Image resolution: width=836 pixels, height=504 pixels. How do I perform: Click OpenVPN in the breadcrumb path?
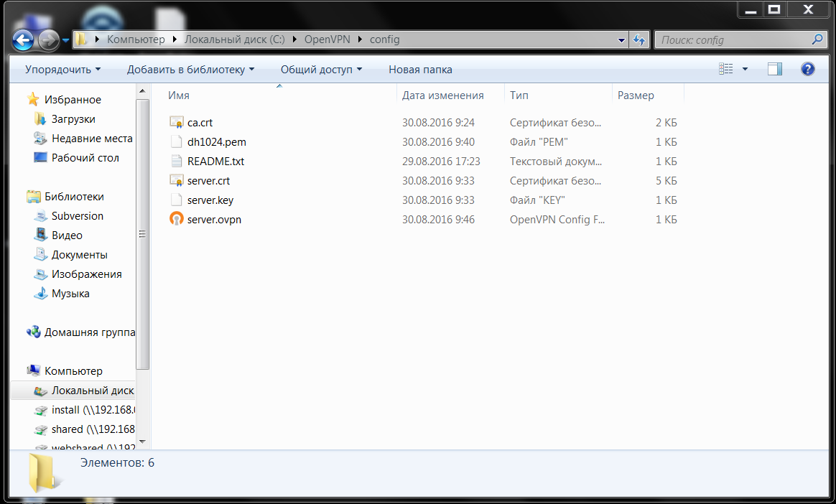pyautogui.click(x=327, y=39)
